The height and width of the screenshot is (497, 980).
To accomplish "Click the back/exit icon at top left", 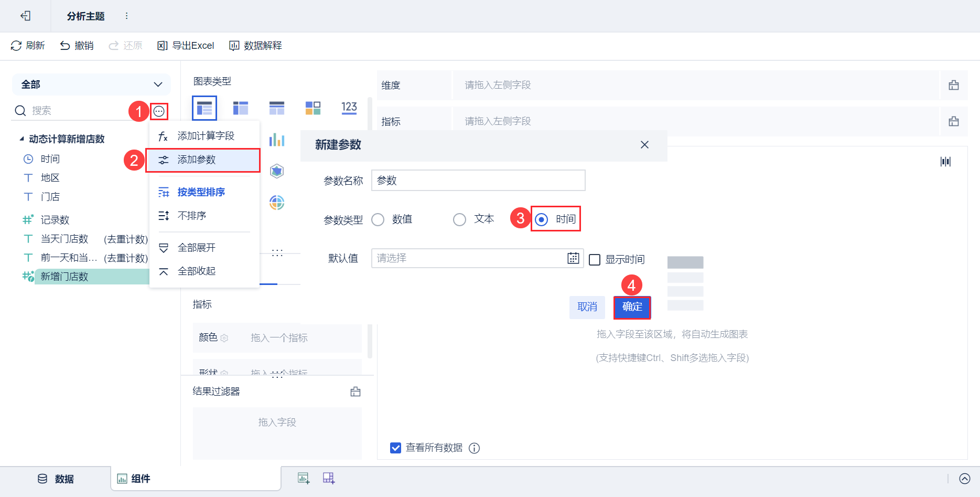I will pyautogui.click(x=25, y=16).
